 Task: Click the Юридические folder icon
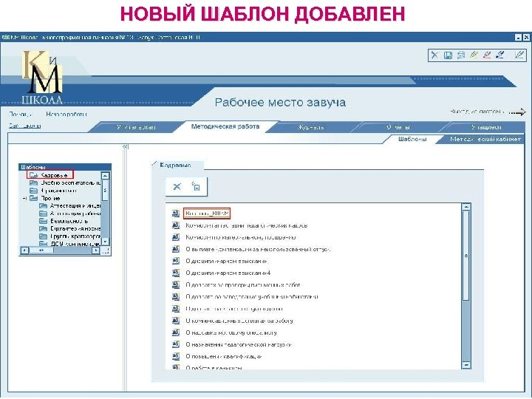33,191
